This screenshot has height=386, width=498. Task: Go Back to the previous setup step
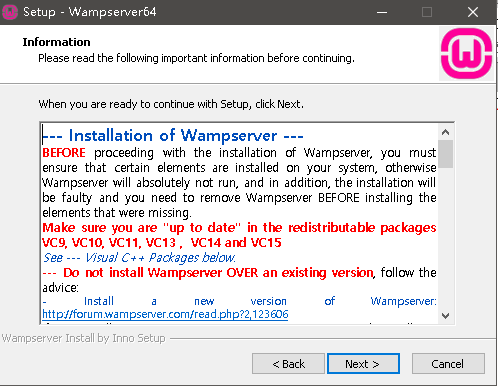pos(288,364)
